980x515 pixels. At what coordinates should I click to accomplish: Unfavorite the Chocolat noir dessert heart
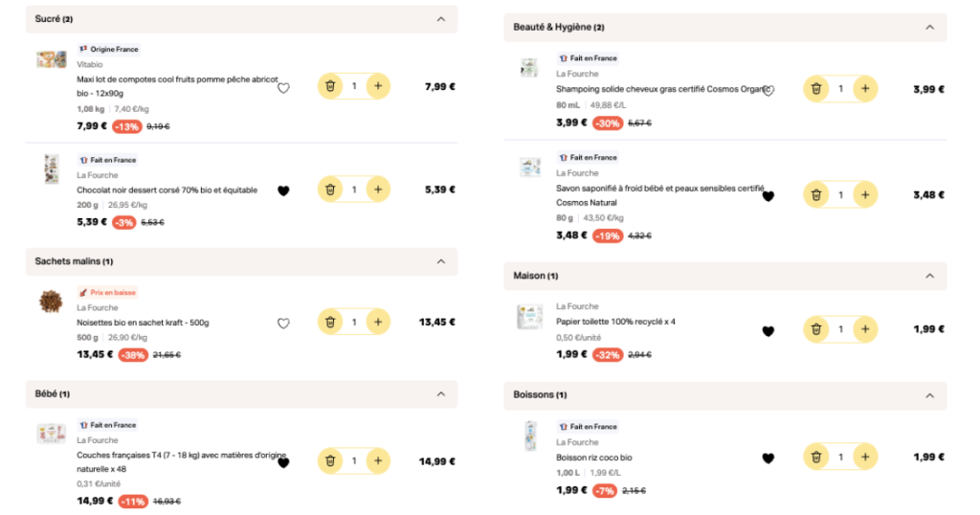click(x=283, y=190)
